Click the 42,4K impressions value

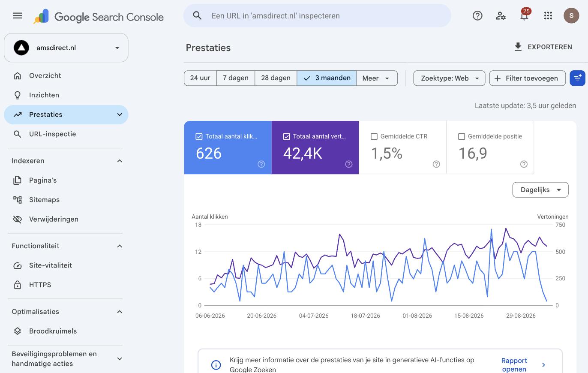(303, 153)
